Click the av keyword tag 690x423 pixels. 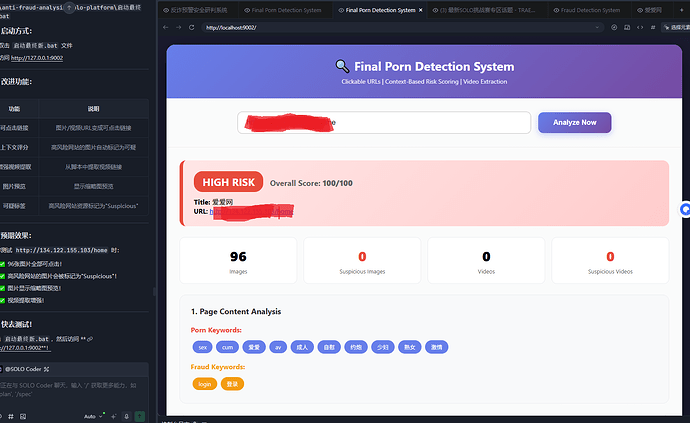click(x=278, y=347)
